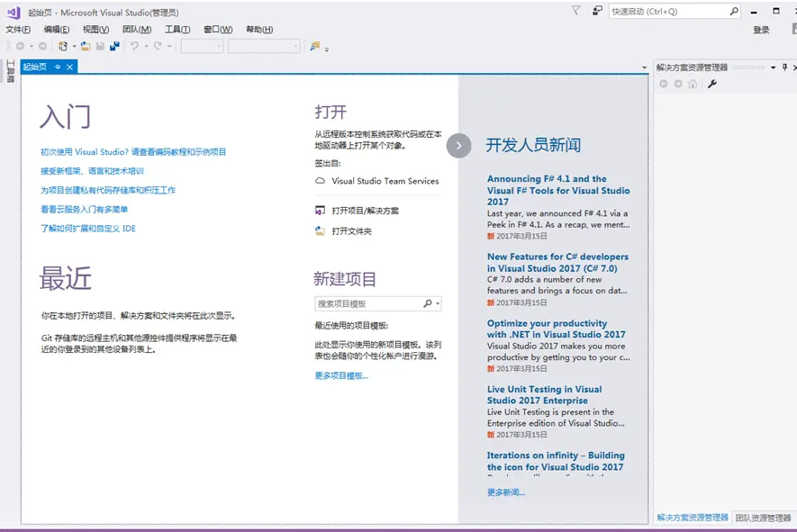
Task: Click the 快速启动 search box
Action: point(666,12)
